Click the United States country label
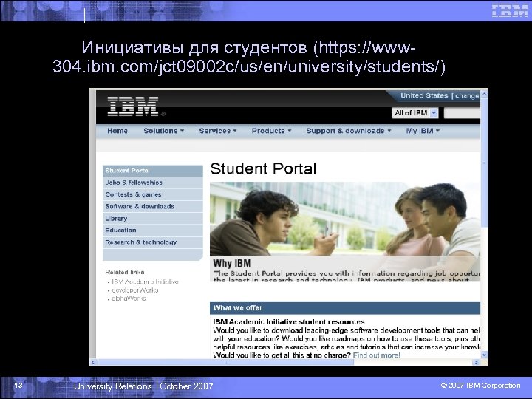 pos(424,95)
